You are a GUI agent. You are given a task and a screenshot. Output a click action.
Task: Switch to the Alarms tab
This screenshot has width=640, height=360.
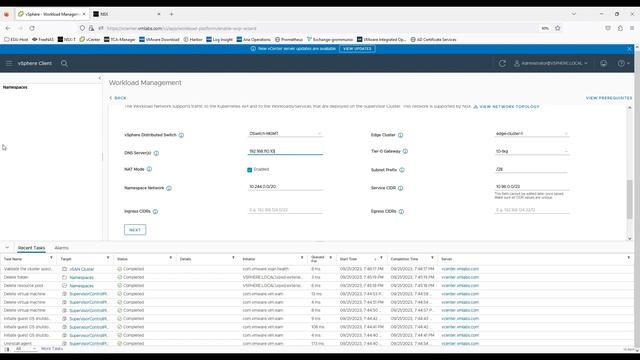[x=62, y=248]
